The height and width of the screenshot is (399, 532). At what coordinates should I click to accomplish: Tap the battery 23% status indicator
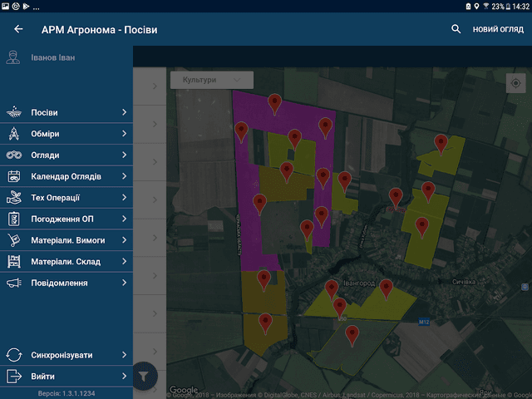click(x=500, y=7)
